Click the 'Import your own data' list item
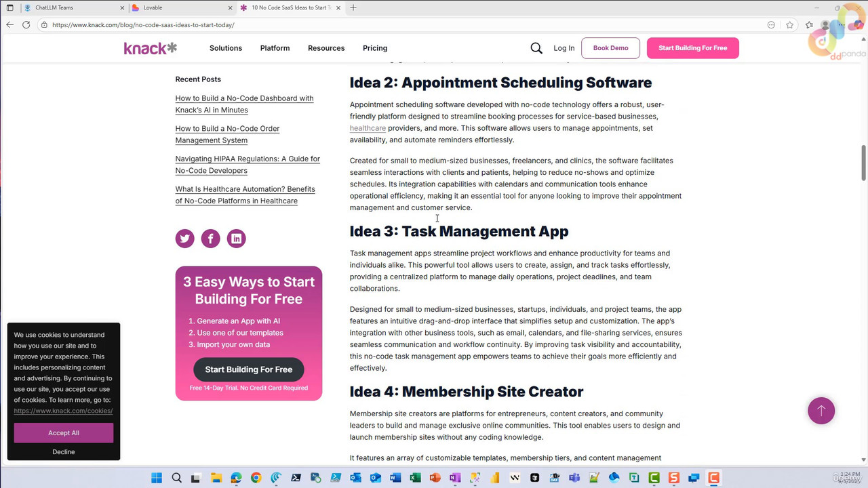This screenshot has height=488, width=868. 233,344
